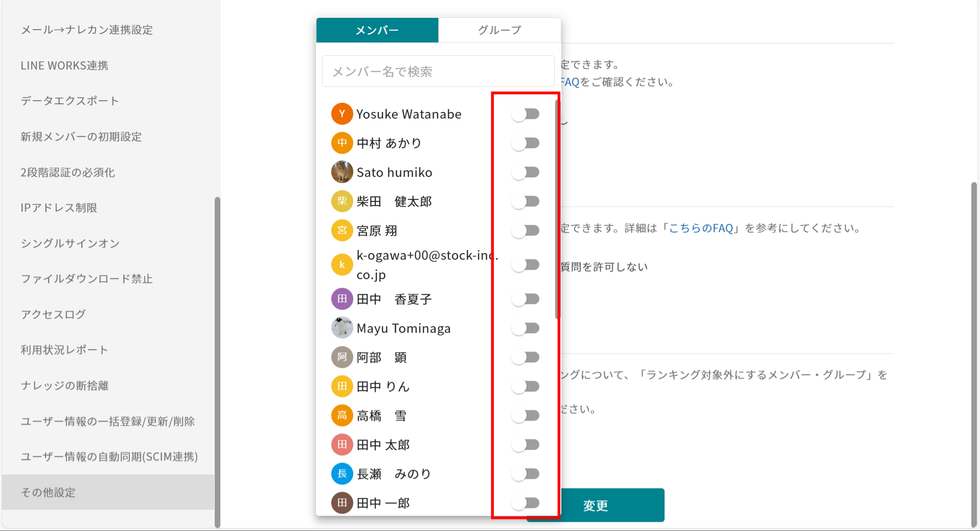Click 長瀬 みのり's blue avatar icon

click(342, 474)
